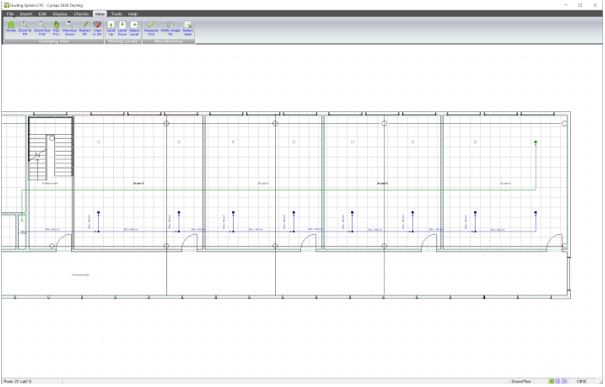Click the Redraw icon

[85, 28]
